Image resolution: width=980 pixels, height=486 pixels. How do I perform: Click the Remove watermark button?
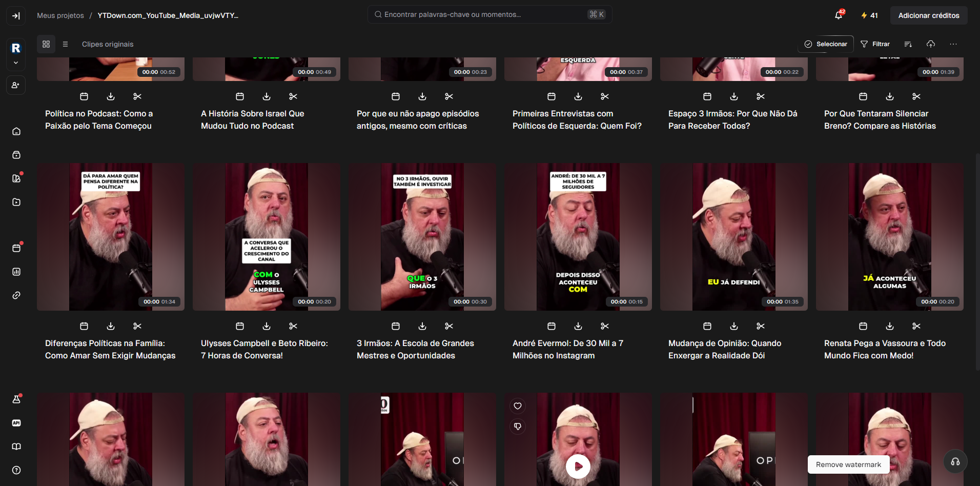click(848, 464)
